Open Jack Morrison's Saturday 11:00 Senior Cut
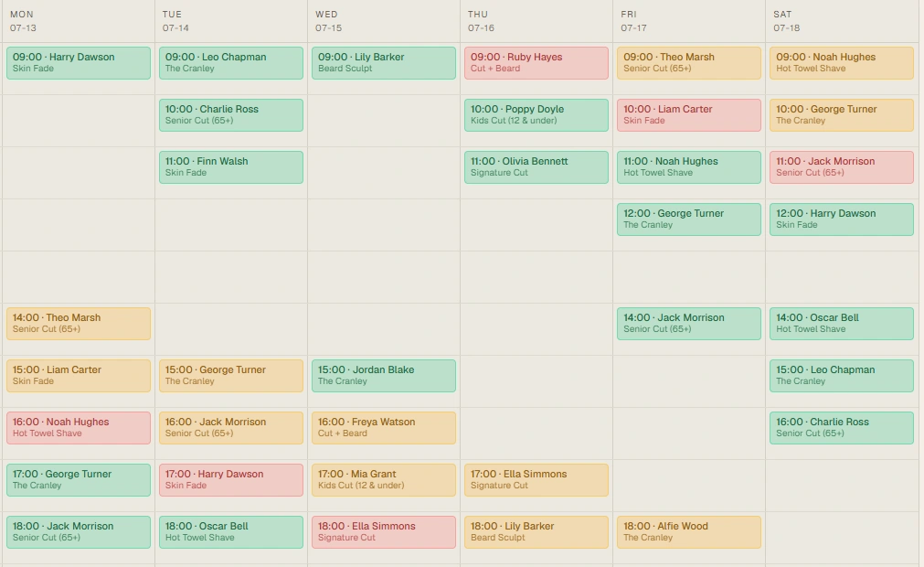 [842, 167]
